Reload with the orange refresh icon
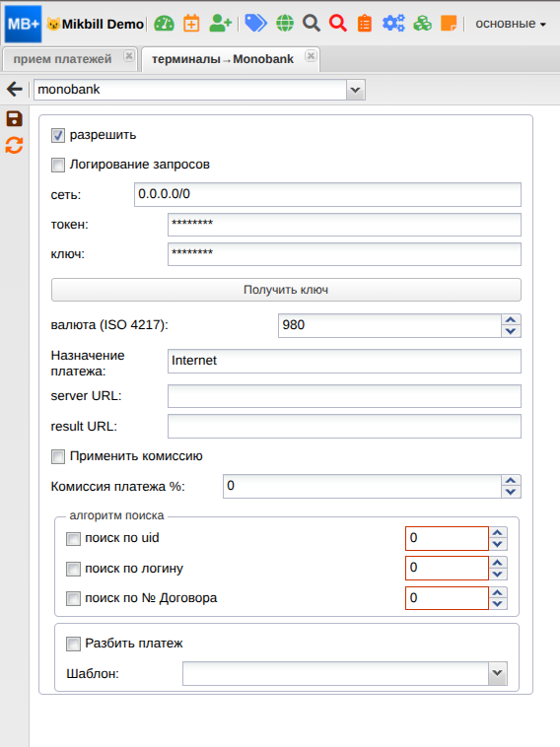Image resolution: width=560 pixels, height=747 pixels. pos(15,145)
